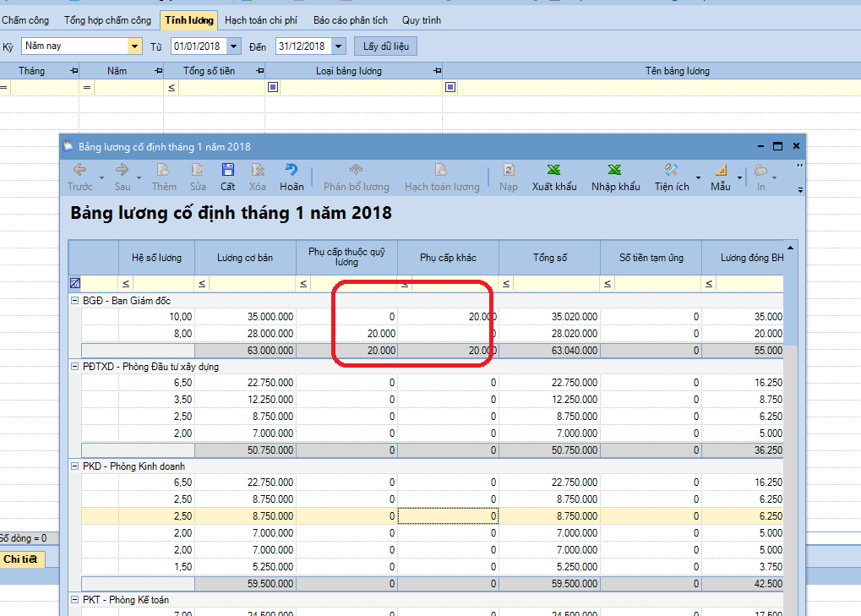Sort by Tổng số column header
The height and width of the screenshot is (616, 861).
(x=550, y=258)
